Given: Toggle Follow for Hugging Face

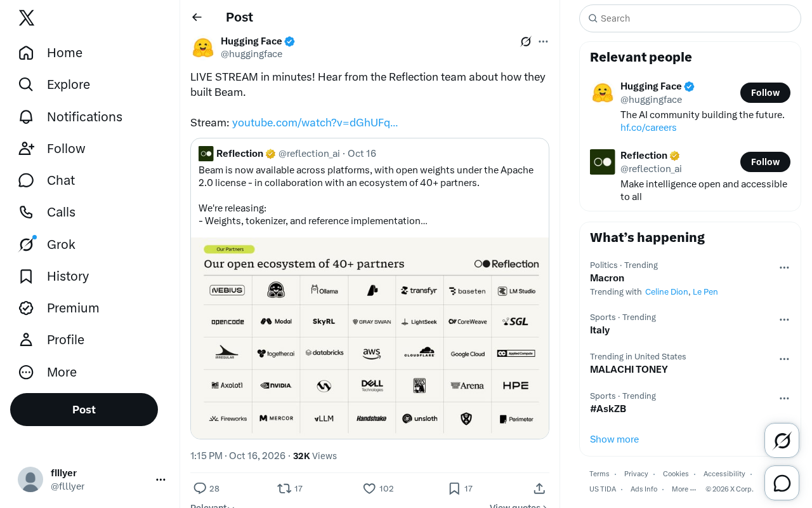Looking at the screenshot, I should tap(765, 93).
